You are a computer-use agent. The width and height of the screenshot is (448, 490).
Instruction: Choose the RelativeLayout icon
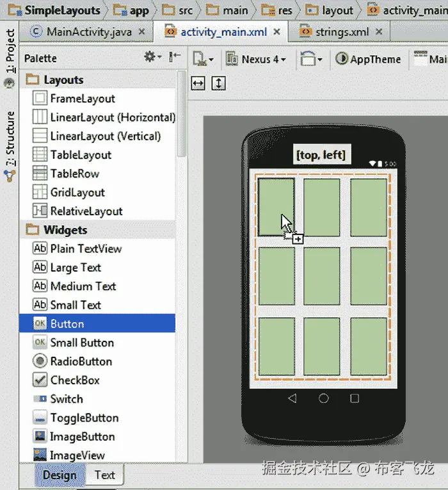tap(40, 211)
